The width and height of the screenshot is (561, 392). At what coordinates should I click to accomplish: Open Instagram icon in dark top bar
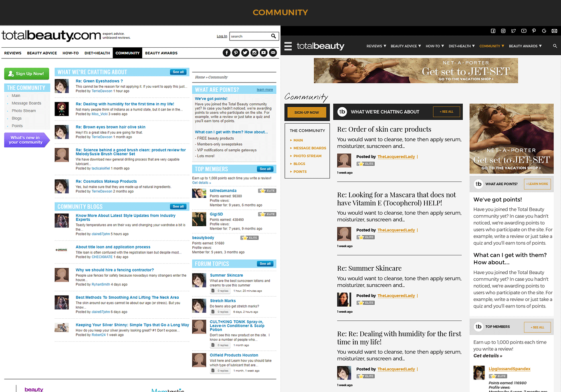coord(503,31)
